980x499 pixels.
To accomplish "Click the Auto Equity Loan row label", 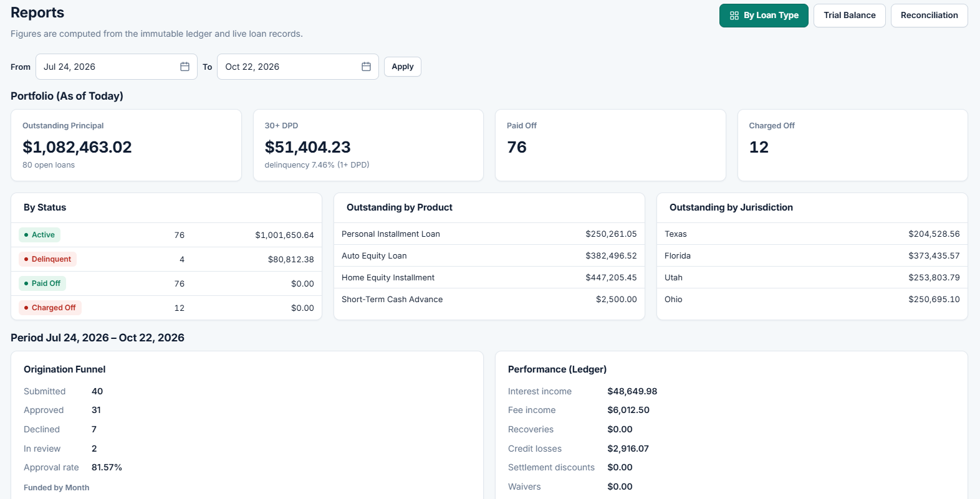I will (x=374, y=256).
